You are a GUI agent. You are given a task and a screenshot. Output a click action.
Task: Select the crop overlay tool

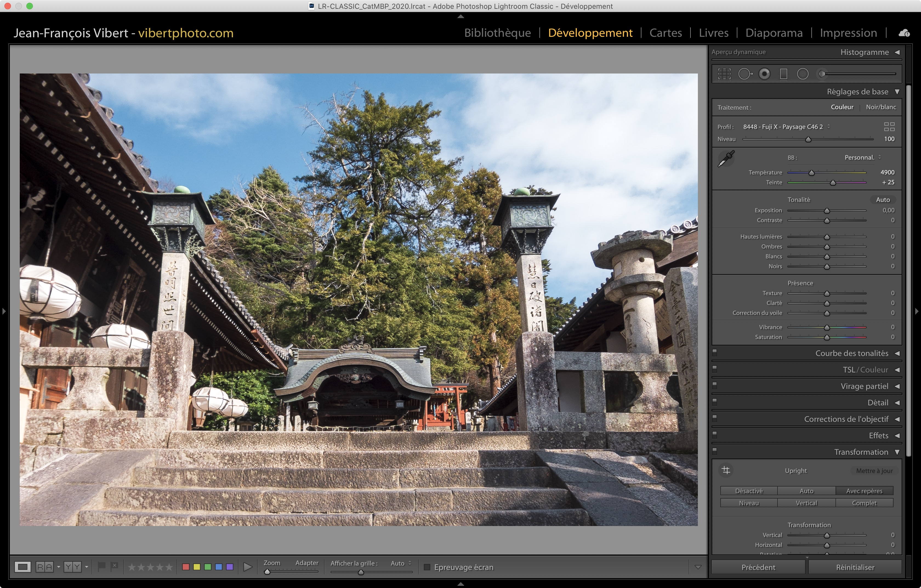click(x=724, y=74)
